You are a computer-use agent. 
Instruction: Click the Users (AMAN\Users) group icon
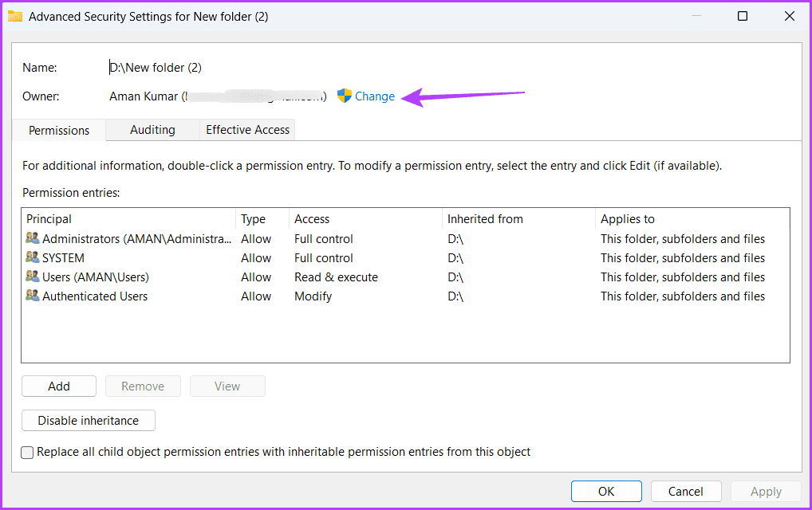point(32,277)
